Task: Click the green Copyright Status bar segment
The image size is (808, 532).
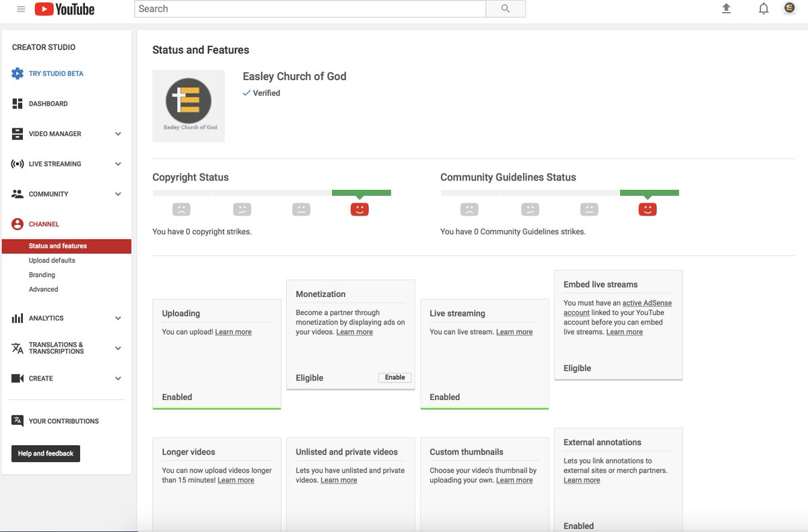Action: [x=362, y=193]
